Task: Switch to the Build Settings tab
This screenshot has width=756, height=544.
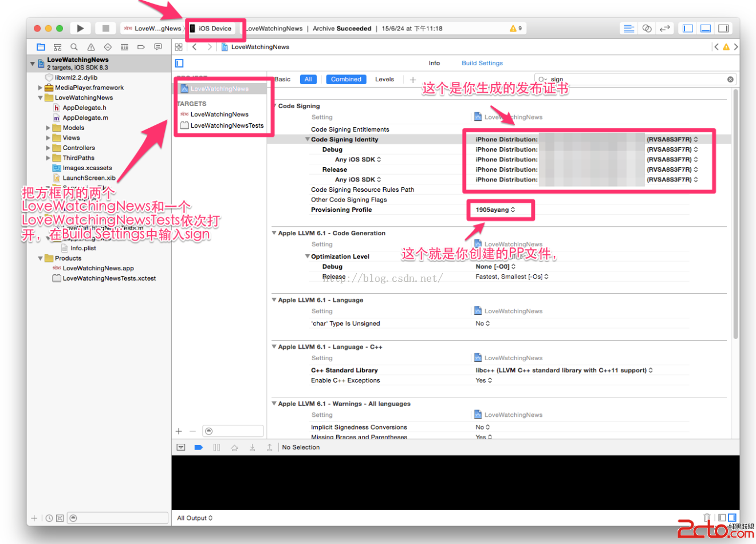Action: [482, 63]
